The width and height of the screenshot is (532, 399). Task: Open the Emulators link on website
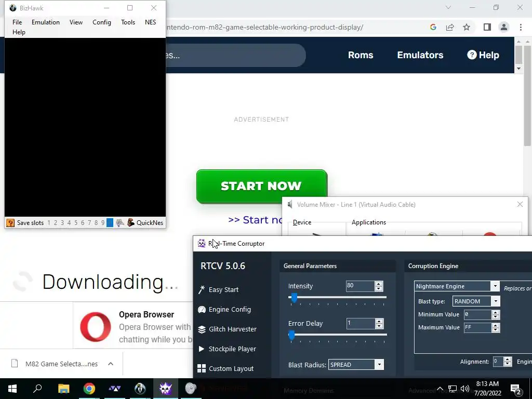coord(420,55)
